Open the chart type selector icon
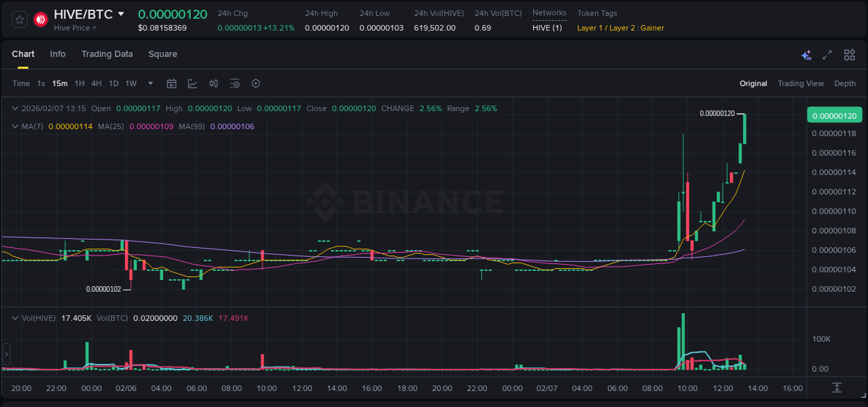The height and width of the screenshot is (407, 868). (192, 83)
